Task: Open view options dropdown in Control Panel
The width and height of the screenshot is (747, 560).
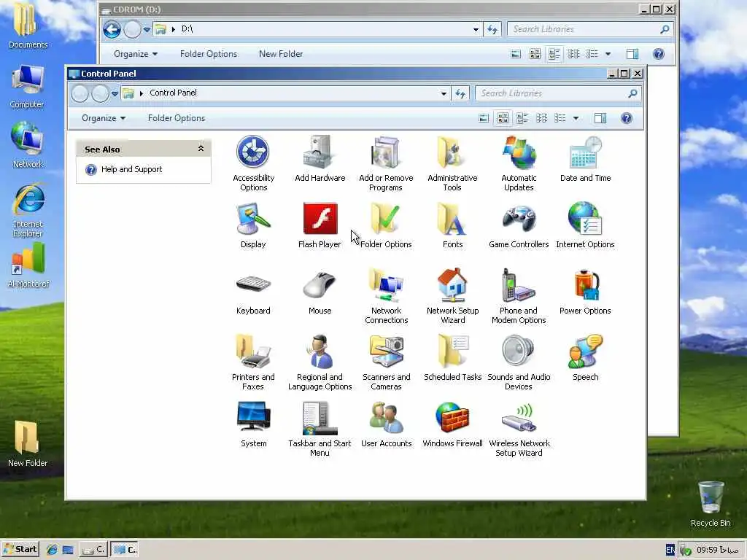Action: point(576,118)
